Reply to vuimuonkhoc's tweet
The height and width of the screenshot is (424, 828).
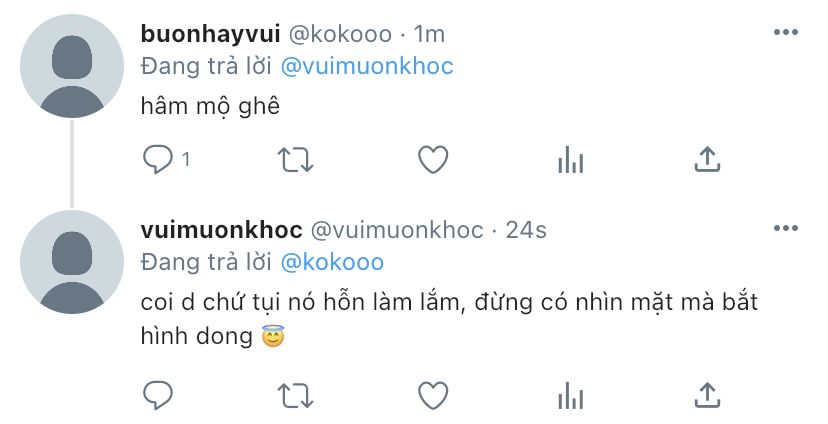coord(158,395)
